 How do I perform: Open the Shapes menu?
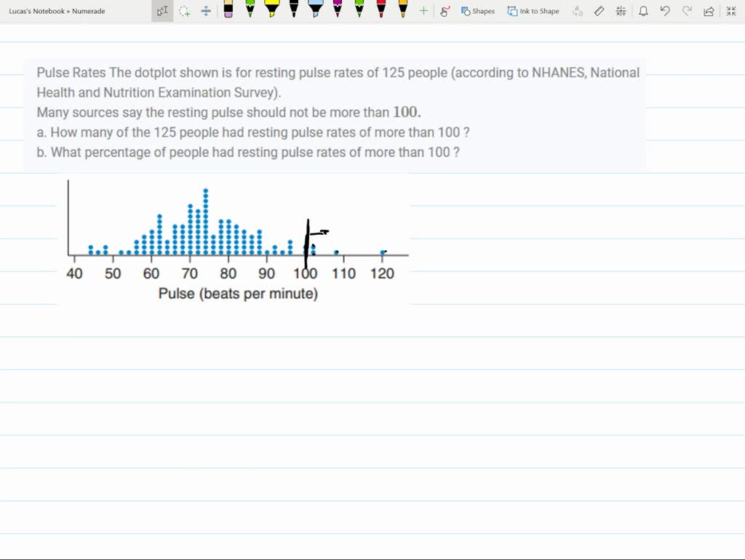click(x=477, y=11)
